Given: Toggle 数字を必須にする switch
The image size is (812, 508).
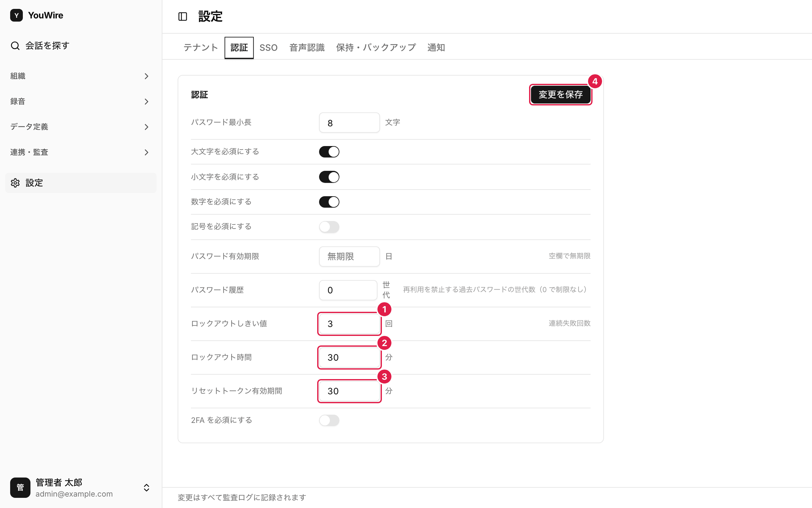Looking at the screenshot, I should pyautogui.click(x=329, y=202).
